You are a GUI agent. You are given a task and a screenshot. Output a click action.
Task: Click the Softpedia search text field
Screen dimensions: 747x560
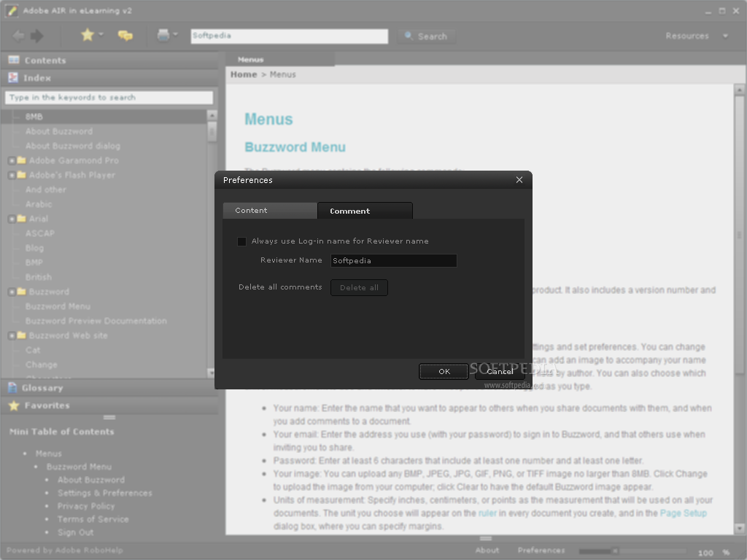point(289,36)
